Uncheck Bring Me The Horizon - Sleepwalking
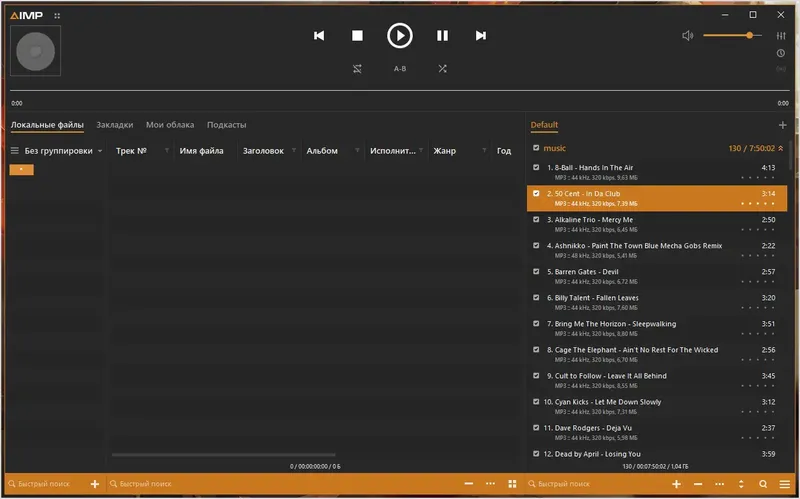 536,323
